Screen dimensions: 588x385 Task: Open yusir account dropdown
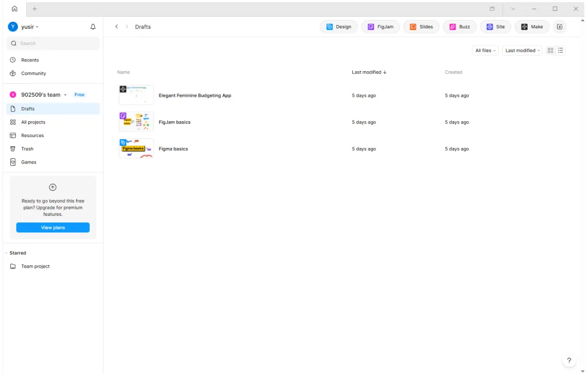(30, 27)
